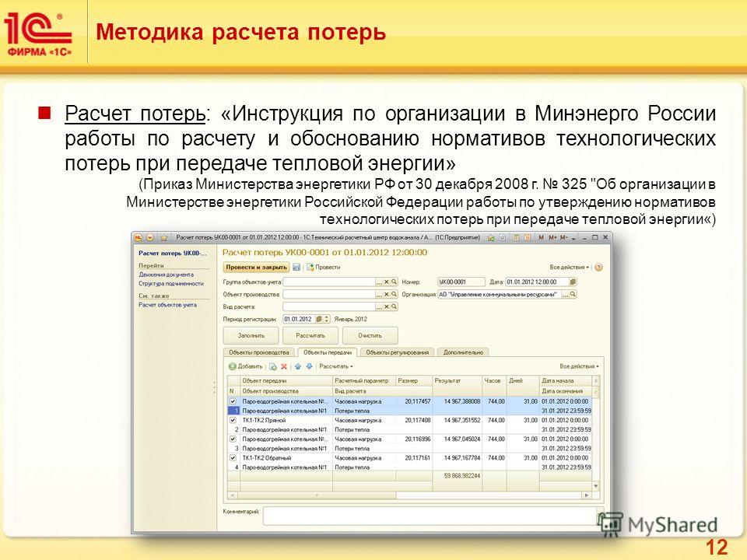Image resolution: width=747 pixels, height=560 pixels.
Task: Clear the Группа объектов учета field with its X
Action: [387, 282]
